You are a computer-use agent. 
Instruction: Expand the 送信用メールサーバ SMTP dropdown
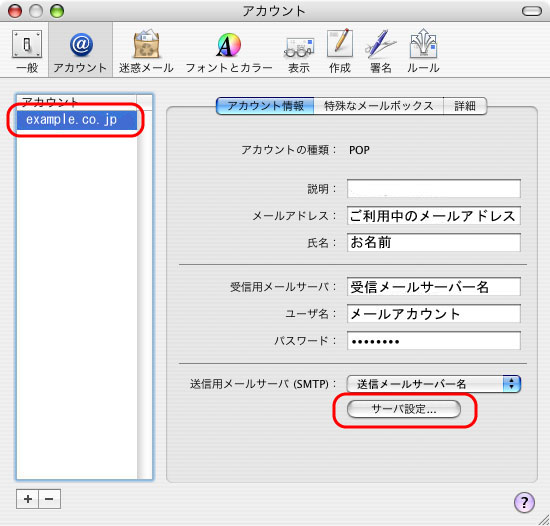434,384
